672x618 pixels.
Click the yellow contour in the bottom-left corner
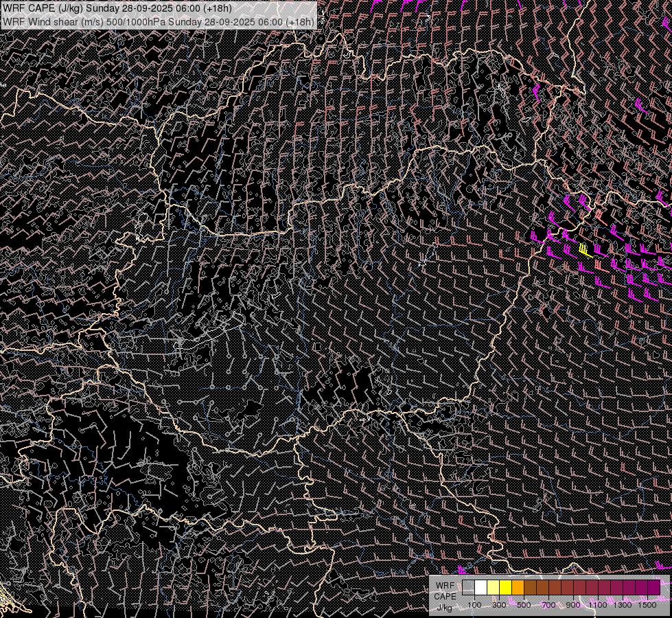pyautogui.click(x=5, y=598)
